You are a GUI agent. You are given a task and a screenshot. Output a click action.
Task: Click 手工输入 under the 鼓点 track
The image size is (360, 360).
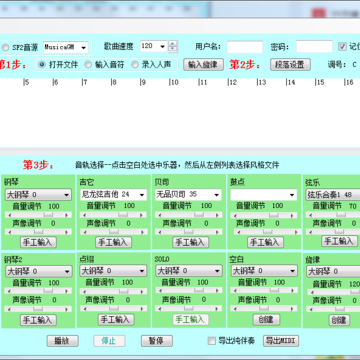tap(265, 243)
